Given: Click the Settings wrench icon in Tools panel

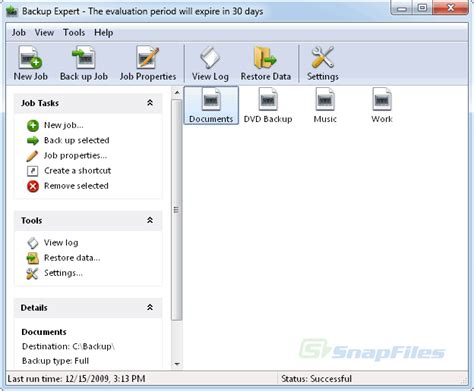Looking at the screenshot, I should coord(32,274).
